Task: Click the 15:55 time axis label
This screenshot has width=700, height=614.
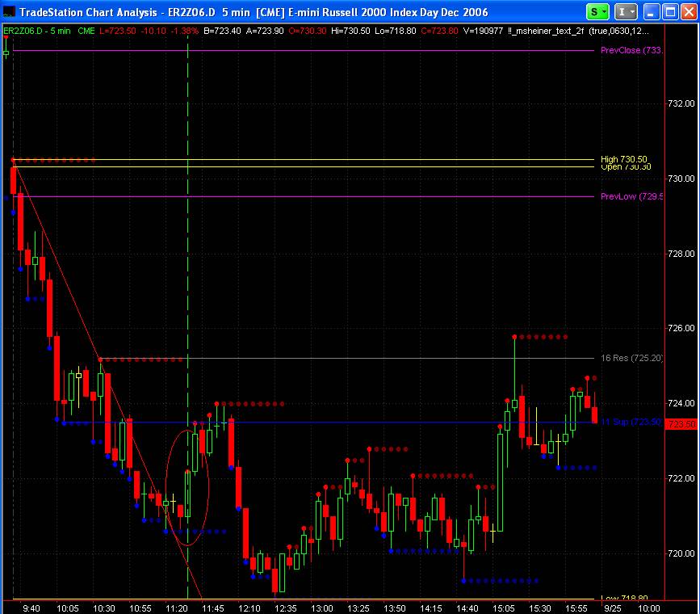Action: [x=576, y=608]
